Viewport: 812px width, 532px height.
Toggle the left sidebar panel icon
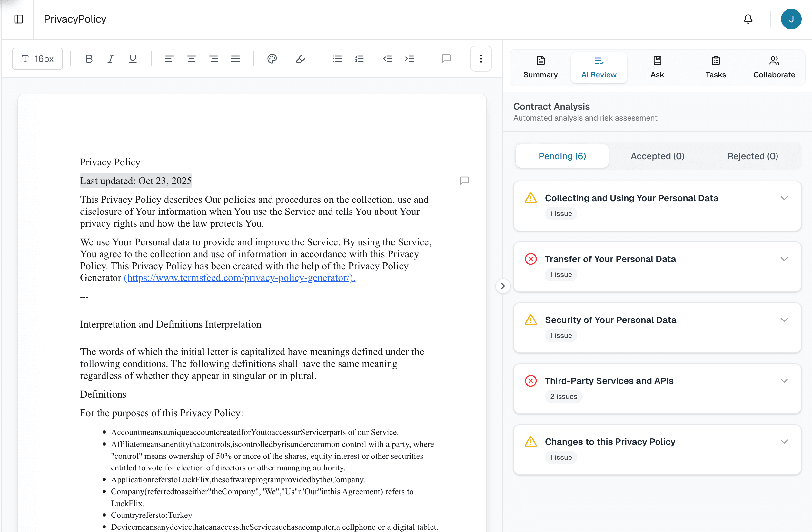(x=19, y=19)
